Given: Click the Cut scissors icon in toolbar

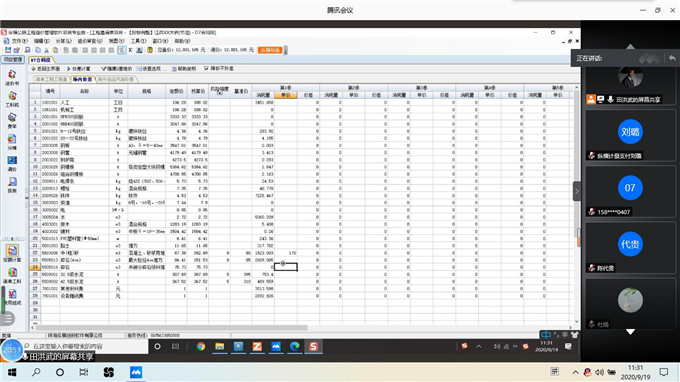Looking at the screenshot, I should pyautogui.click(x=46, y=50).
